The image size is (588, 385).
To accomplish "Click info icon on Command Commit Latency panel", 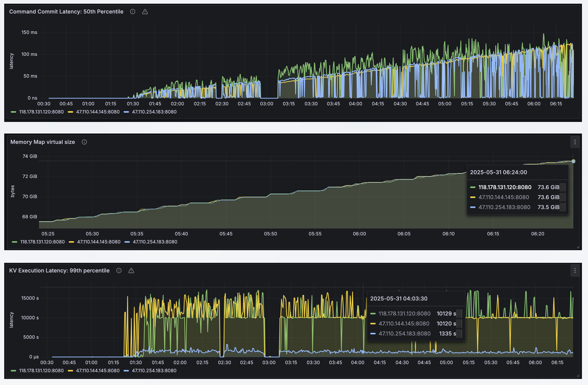I will [133, 12].
